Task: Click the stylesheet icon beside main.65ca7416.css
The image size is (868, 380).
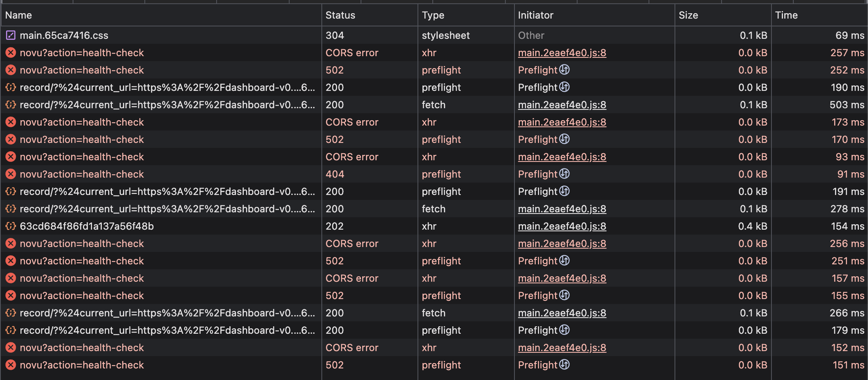Action: coord(11,36)
